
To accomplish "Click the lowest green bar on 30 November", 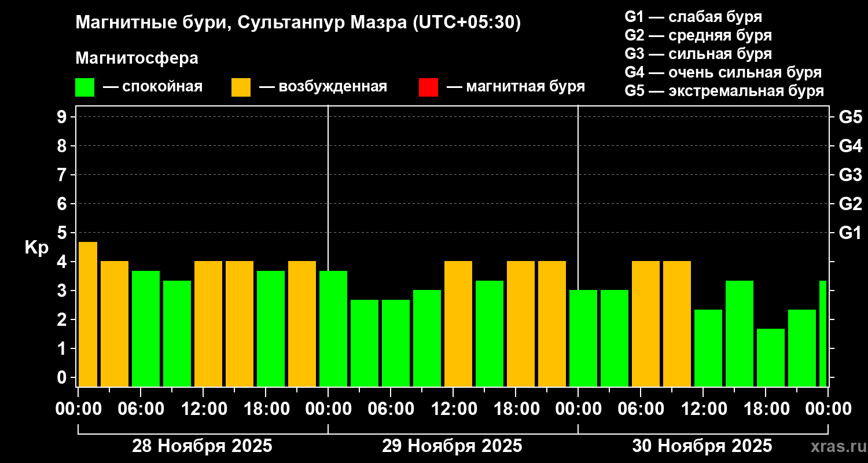I will click(771, 358).
